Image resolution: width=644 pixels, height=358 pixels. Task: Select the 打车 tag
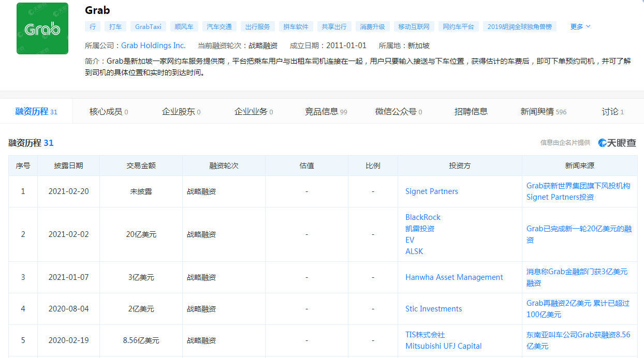click(x=115, y=26)
